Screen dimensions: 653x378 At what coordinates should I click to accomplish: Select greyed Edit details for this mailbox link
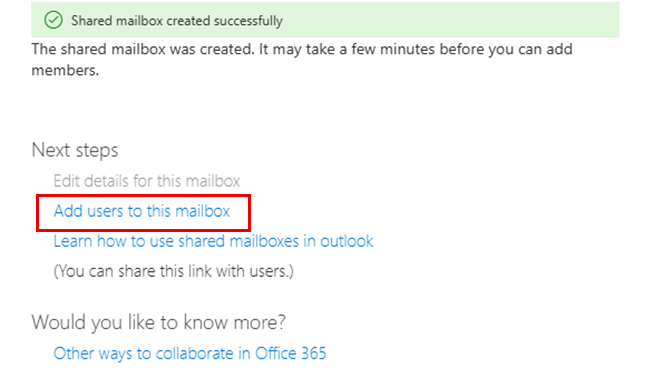pos(147,181)
